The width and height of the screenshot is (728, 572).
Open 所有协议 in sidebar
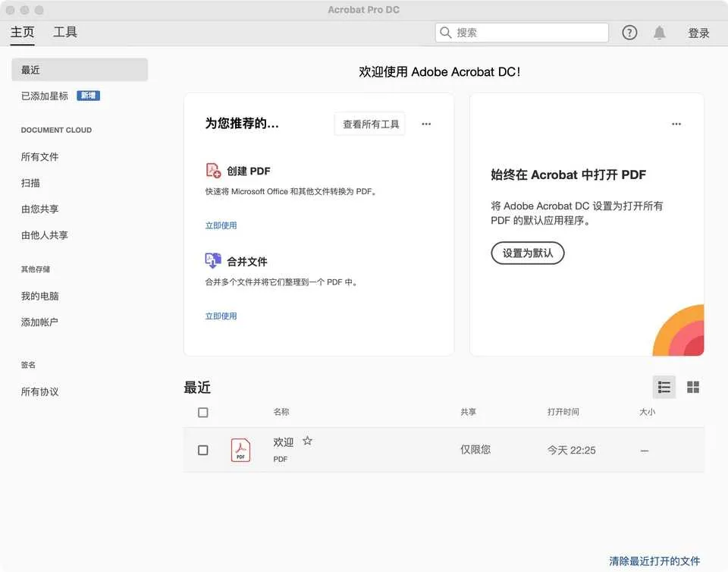[40, 392]
